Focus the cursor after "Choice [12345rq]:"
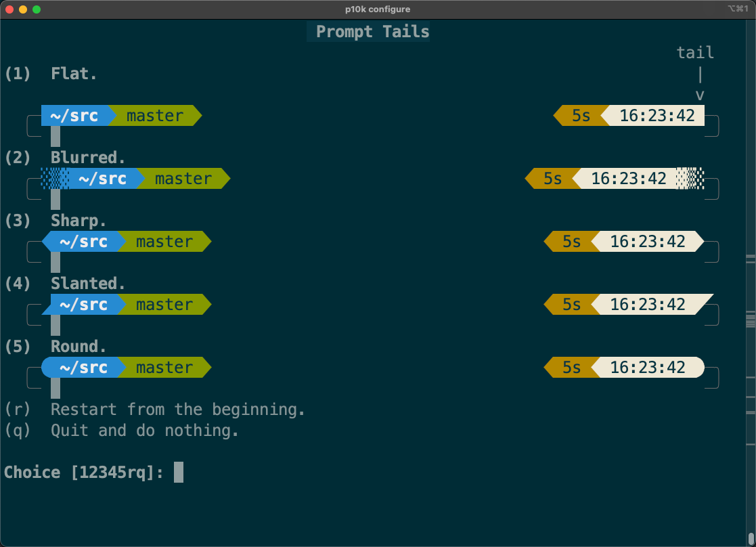This screenshot has width=756, height=547. [179, 473]
